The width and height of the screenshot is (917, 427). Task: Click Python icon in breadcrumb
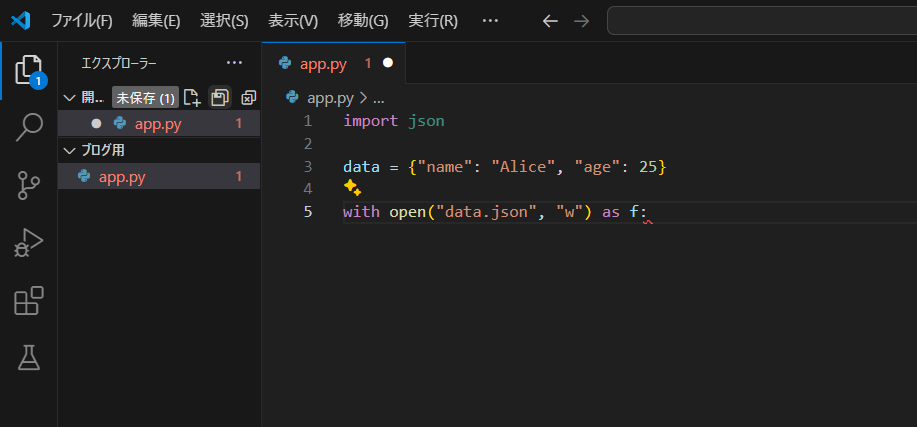pyautogui.click(x=292, y=98)
